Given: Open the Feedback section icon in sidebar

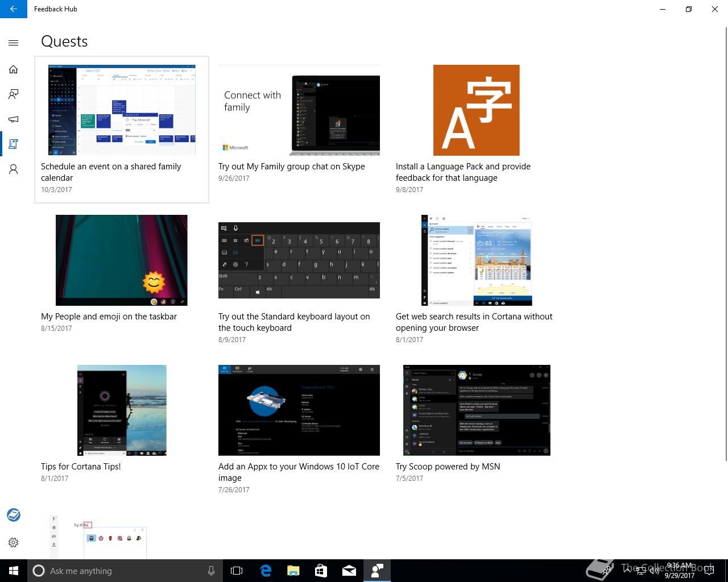Looking at the screenshot, I should [14, 94].
